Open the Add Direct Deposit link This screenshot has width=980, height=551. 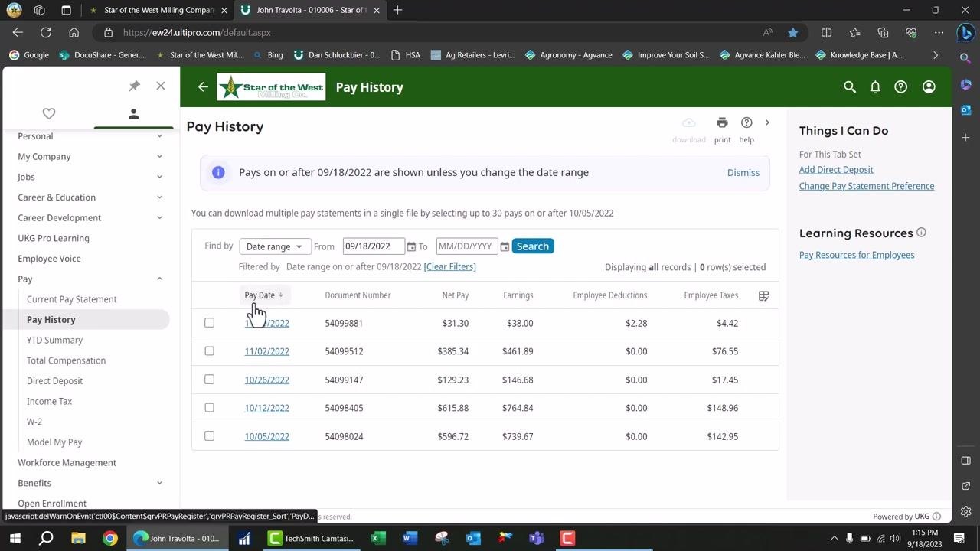[x=836, y=170]
